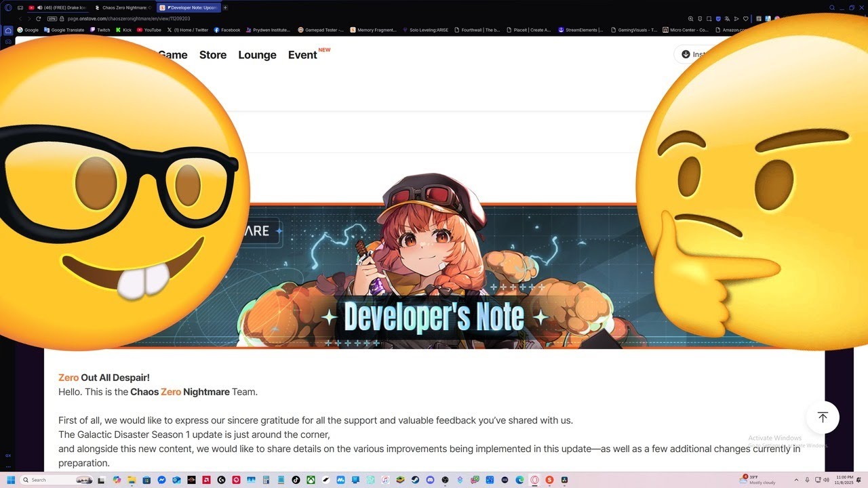Open Microsoft Edge on the taskbar
Viewport: 868px width, 488px height.
pyautogui.click(x=519, y=480)
